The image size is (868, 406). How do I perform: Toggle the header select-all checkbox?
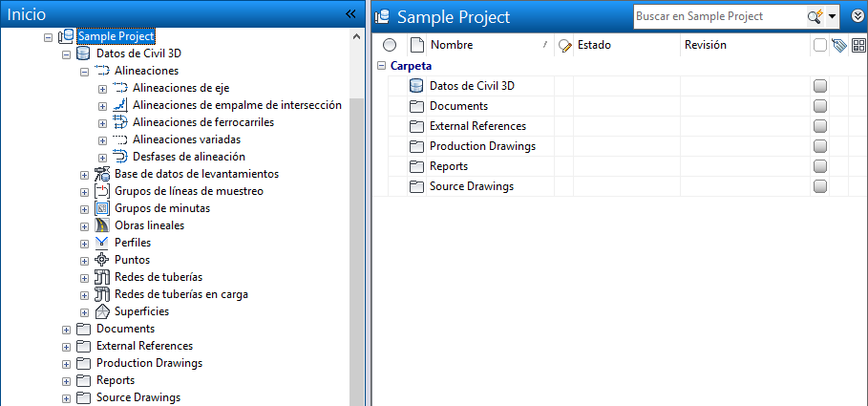point(820,45)
